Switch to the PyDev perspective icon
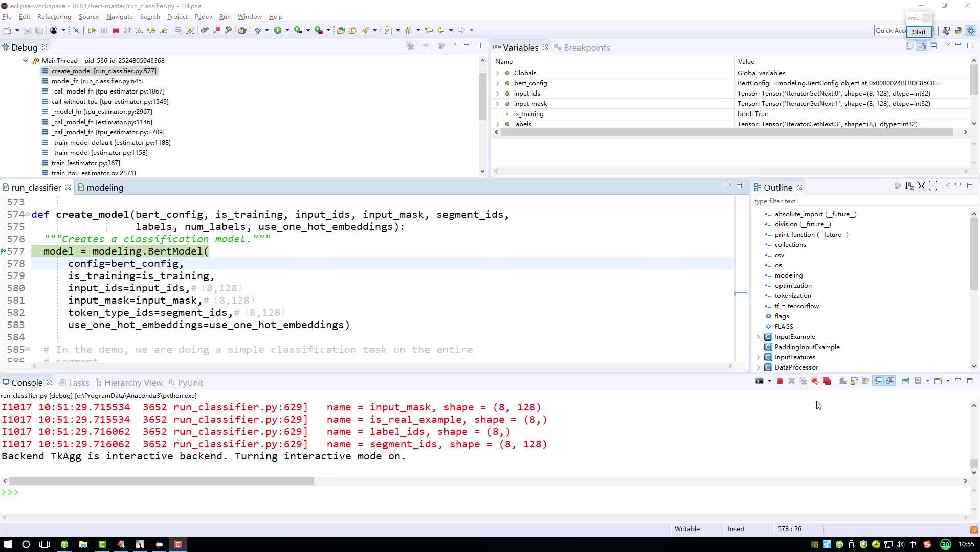Image resolution: width=980 pixels, height=552 pixels. [x=958, y=31]
